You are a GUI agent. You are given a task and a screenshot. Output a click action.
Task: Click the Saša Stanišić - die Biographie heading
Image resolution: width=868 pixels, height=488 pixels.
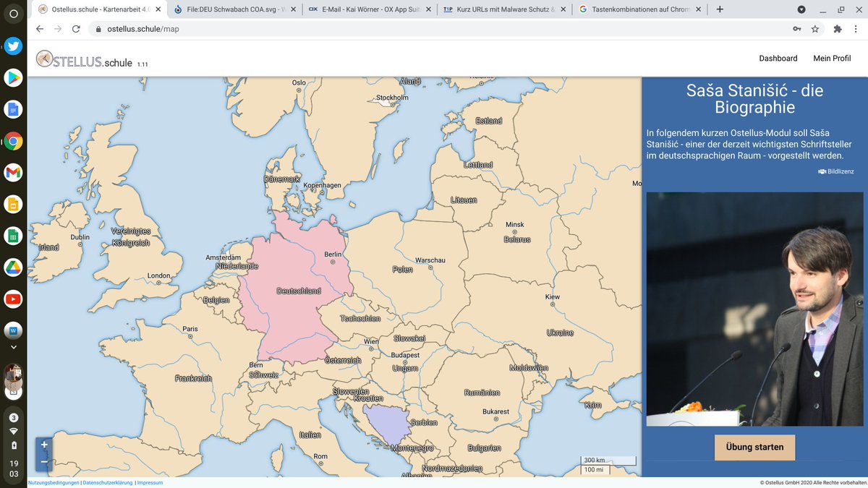pyautogui.click(x=754, y=100)
